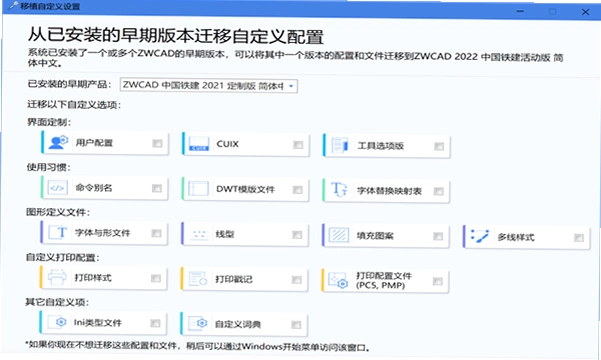The height and width of the screenshot is (360, 601).
Task: Click the Ini类型文件 icon
Action: pos(57,322)
